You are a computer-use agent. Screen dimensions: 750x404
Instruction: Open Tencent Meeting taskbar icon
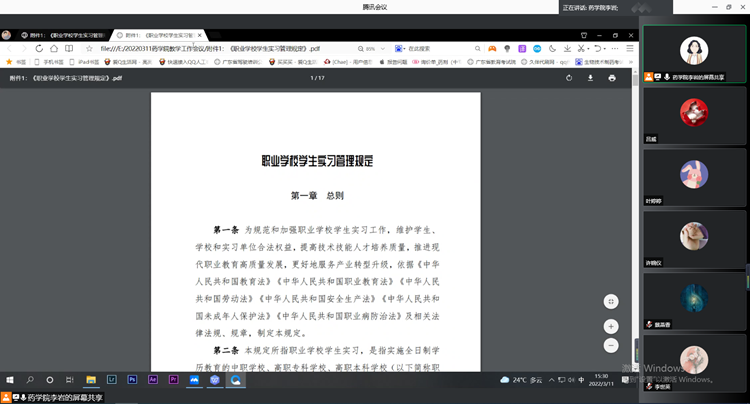click(194, 380)
